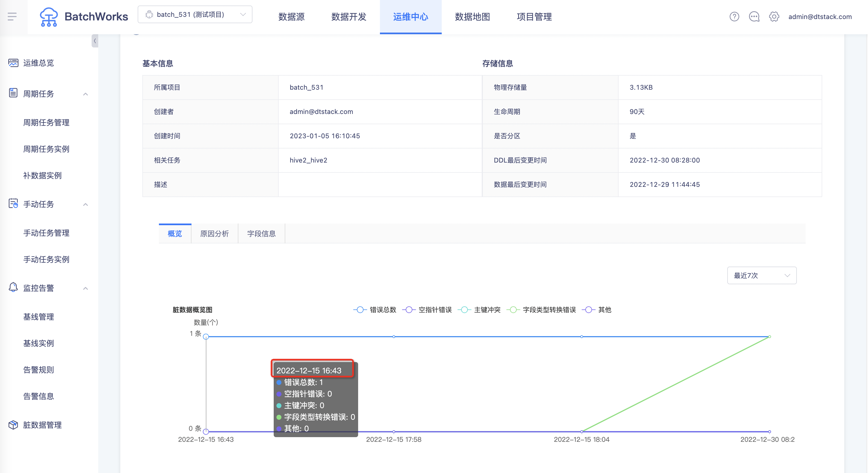Click the hive2_hive2 related task value
868x473 pixels.
point(308,160)
